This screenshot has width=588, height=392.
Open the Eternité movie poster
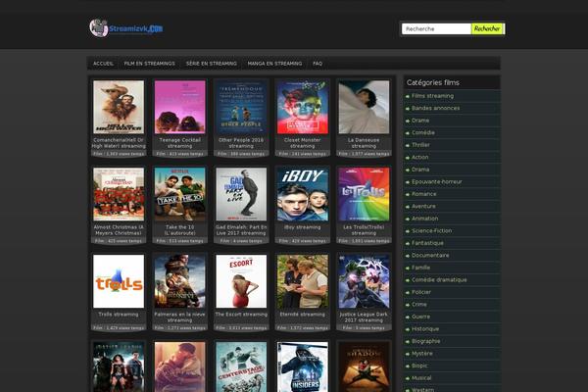pyautogui.click(x=303, y=281)
